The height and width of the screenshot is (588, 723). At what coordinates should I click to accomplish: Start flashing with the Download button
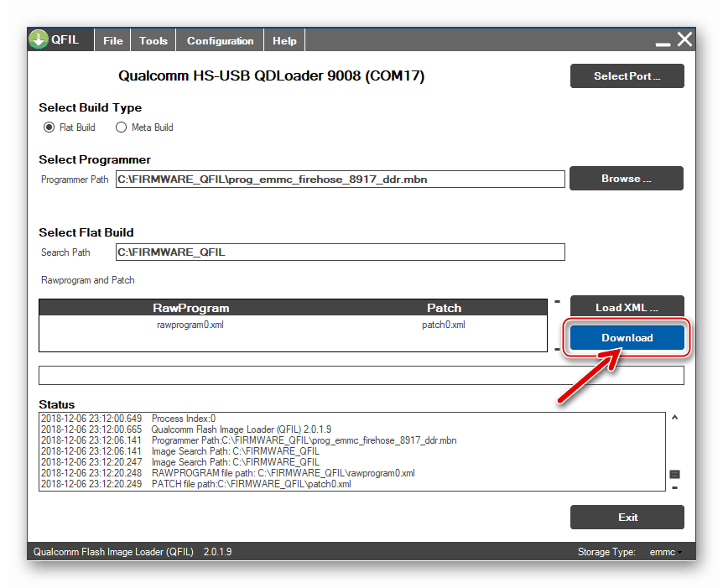coord(627,337)
